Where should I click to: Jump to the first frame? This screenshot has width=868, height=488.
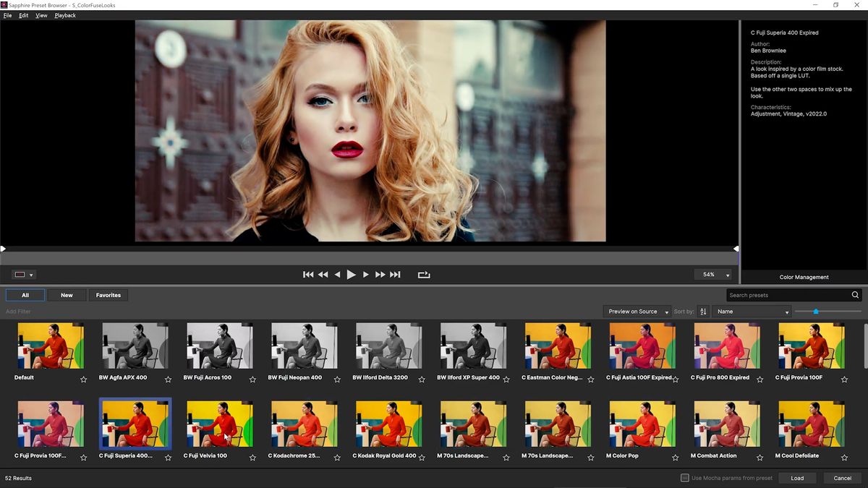308,275
